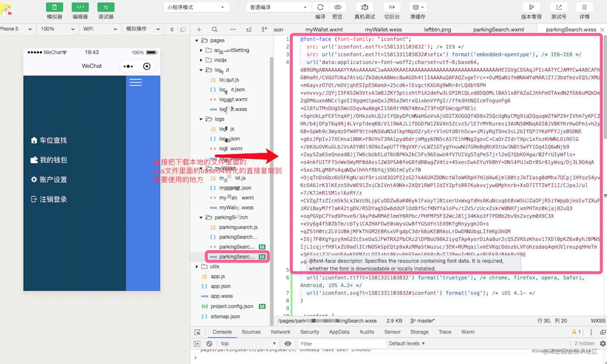Toggle simulator sound mute icon
This screenshot has width=607, height=364.
click(x=172, y=29)
